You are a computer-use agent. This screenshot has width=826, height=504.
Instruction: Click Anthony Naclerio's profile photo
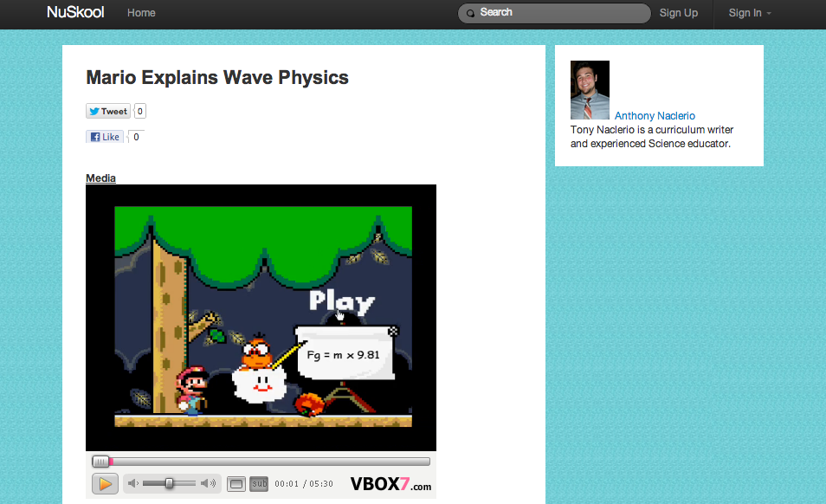coord(590,90)
